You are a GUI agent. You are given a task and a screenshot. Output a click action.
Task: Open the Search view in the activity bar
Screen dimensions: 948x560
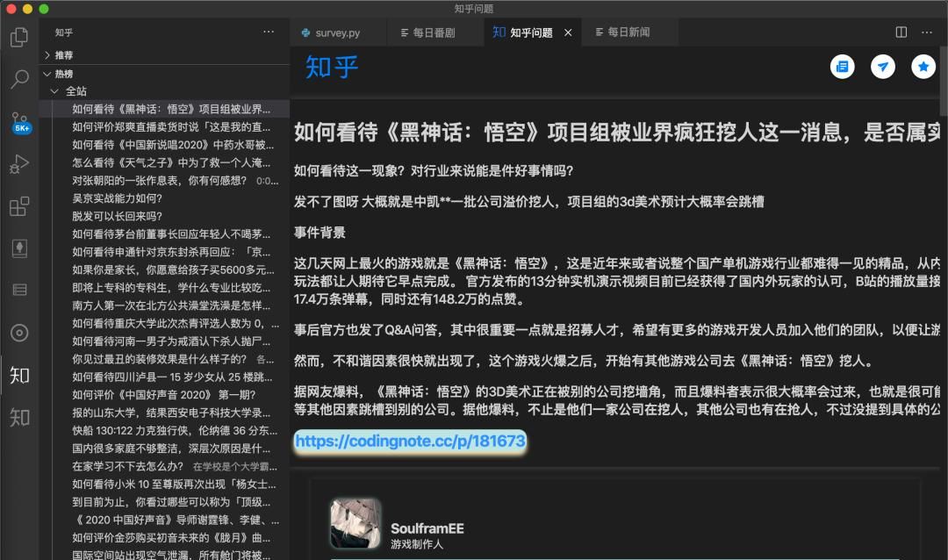(20, 79)
